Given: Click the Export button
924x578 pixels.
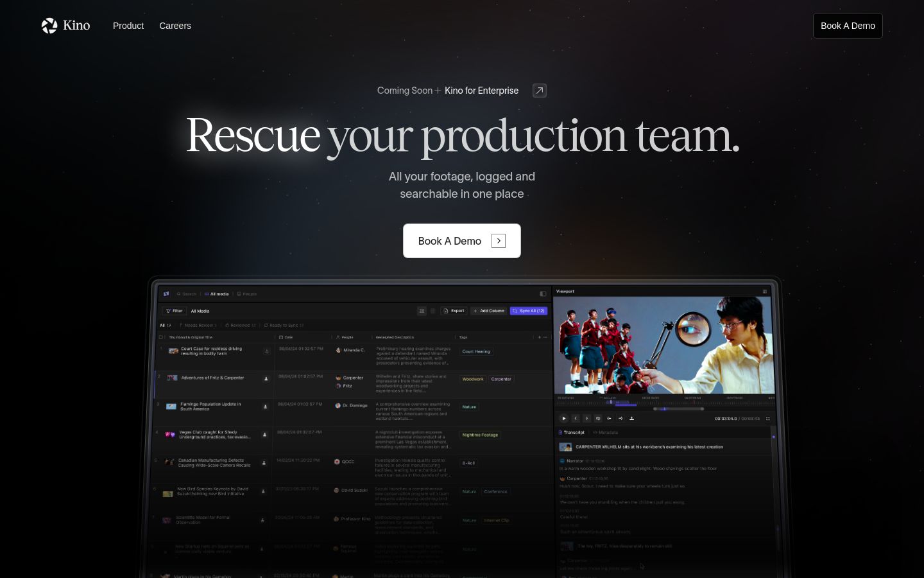Looking at the screenshot, I should click(x=454, y=311).
